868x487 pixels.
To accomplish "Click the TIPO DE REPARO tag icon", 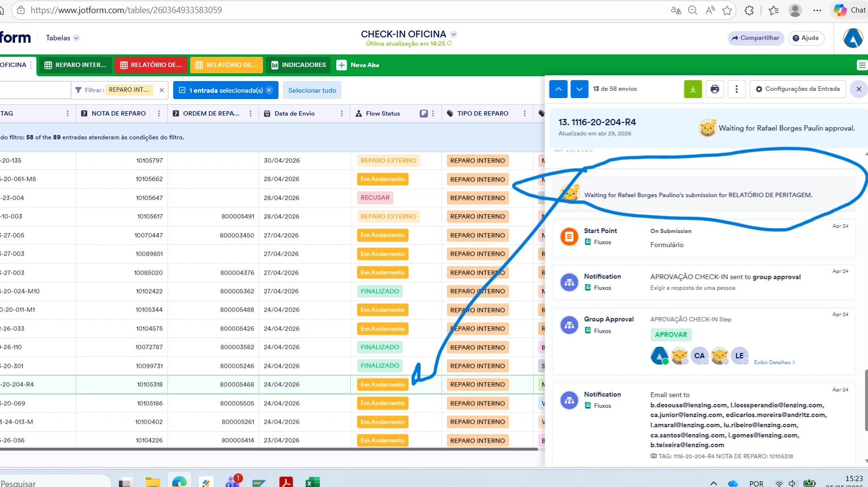I will click(x=450, y=114).
